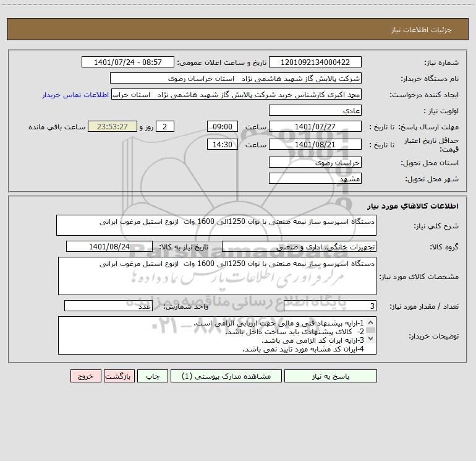The image size is (476, 461).
Task: Click the announcement date field 1401/07/24 - 08:57
Action: coord(128,62)
